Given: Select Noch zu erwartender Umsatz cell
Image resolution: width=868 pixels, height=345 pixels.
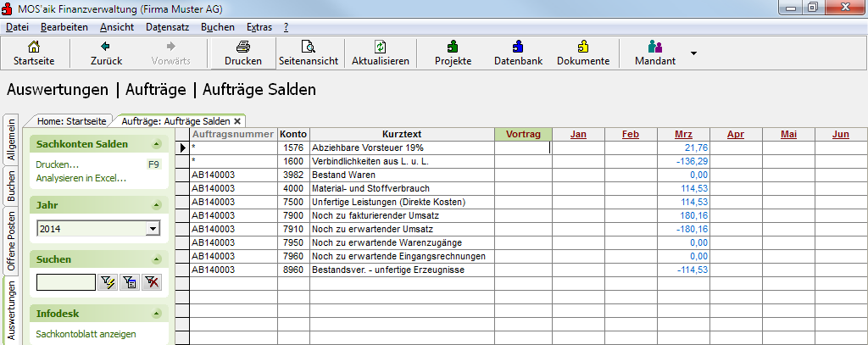Looking at the screenshot, I should click(x=402, y=229).
